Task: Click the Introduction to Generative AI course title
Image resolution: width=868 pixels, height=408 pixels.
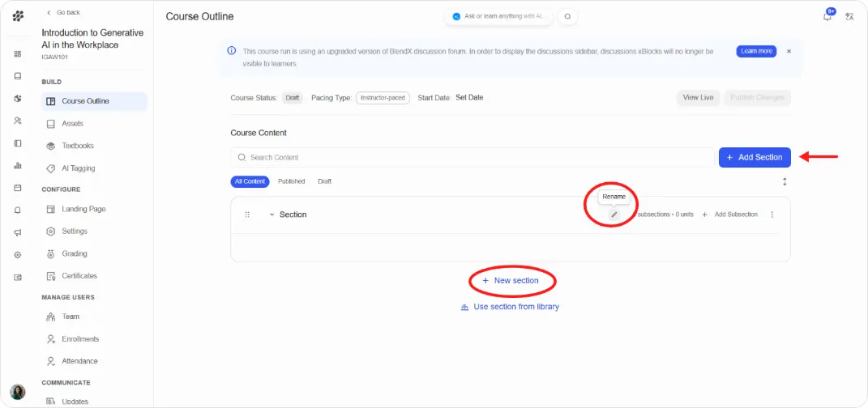Action: (92, 39)
